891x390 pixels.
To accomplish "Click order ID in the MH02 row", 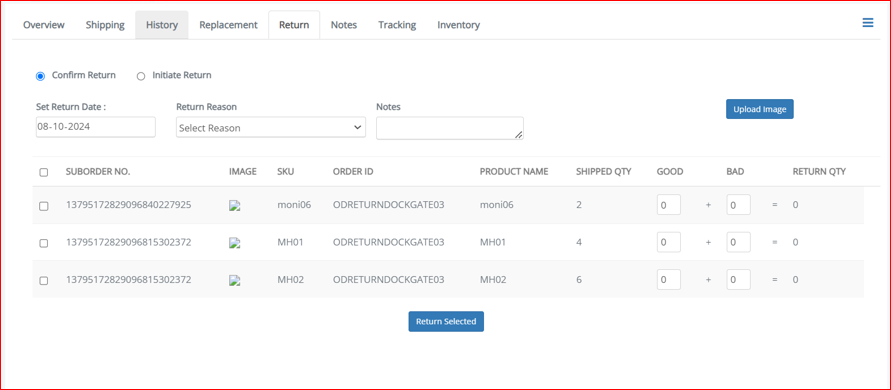I will click(x=389, y=280).
